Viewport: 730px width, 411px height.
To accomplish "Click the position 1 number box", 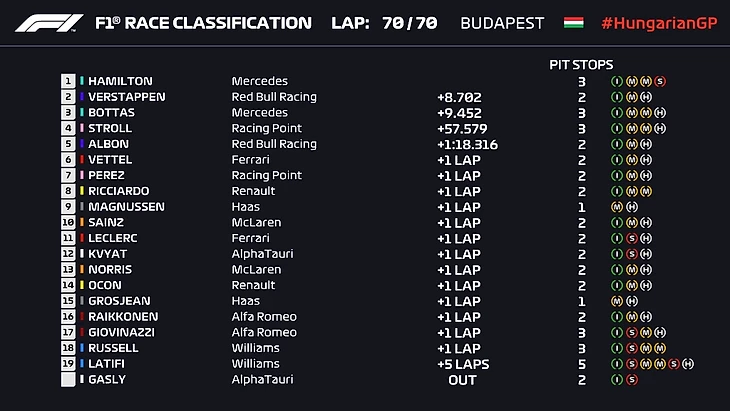I will (68, 81).
